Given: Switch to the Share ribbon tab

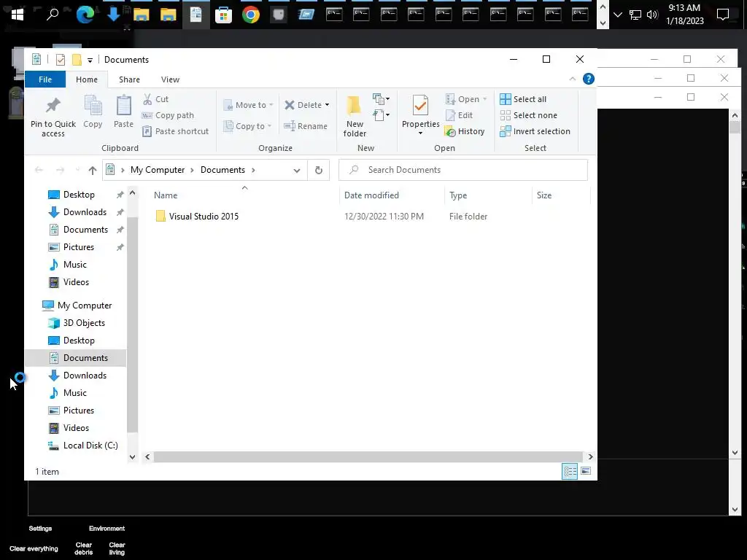Looking at the screenshot, I should (x=130, y=79).
